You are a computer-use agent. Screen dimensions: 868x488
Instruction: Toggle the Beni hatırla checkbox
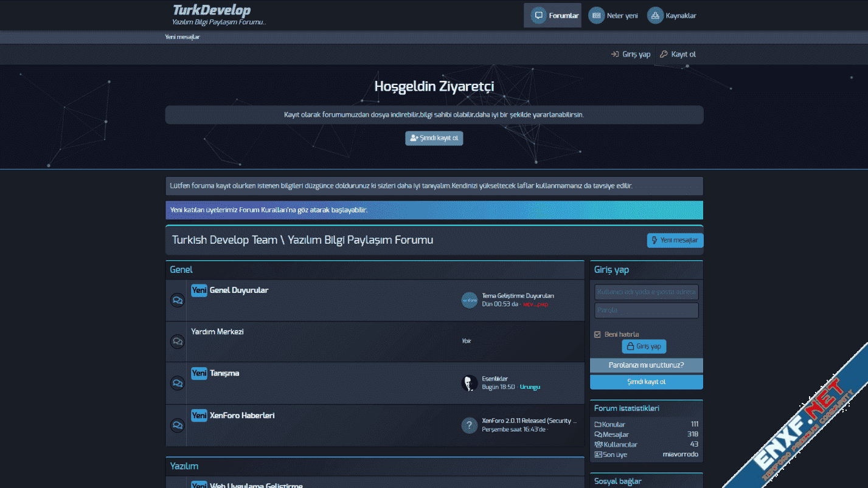(597, 334)
